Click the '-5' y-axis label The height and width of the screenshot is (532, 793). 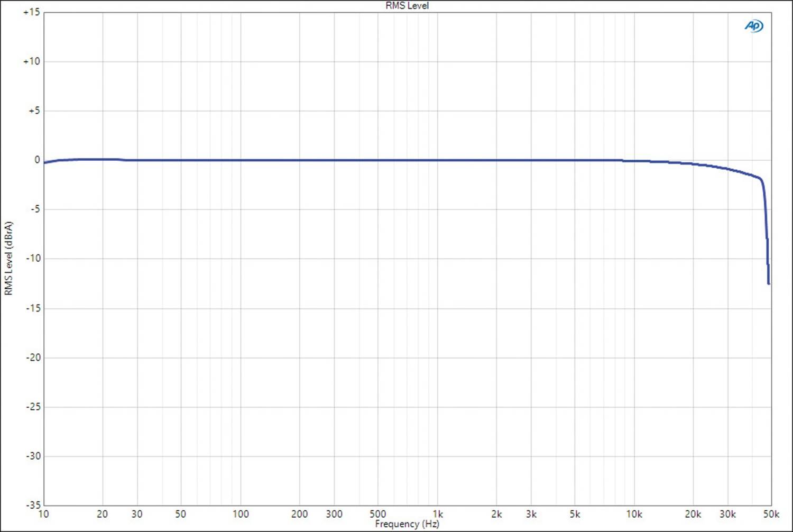click(35, 209)
